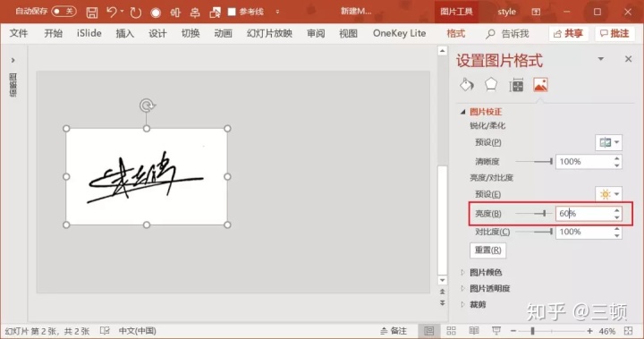
Task: Click the 清晰度 sharpness slider
Action: click(x=534, y=162)
